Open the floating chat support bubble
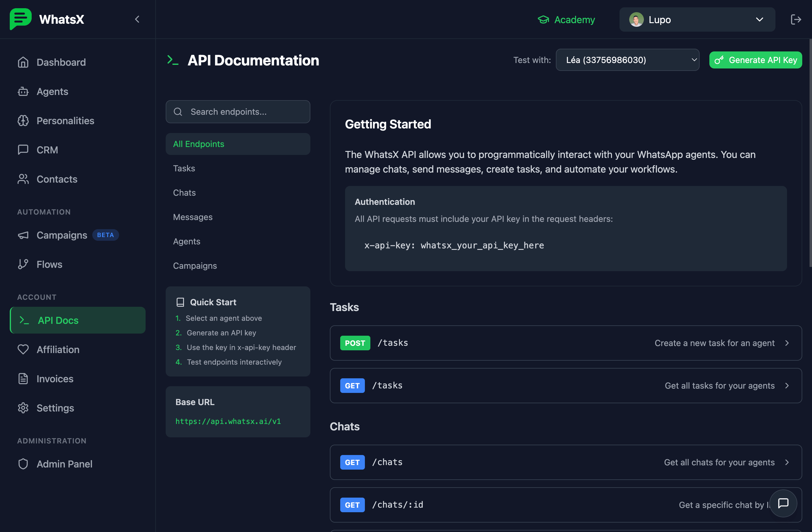 tap(783, 503)
